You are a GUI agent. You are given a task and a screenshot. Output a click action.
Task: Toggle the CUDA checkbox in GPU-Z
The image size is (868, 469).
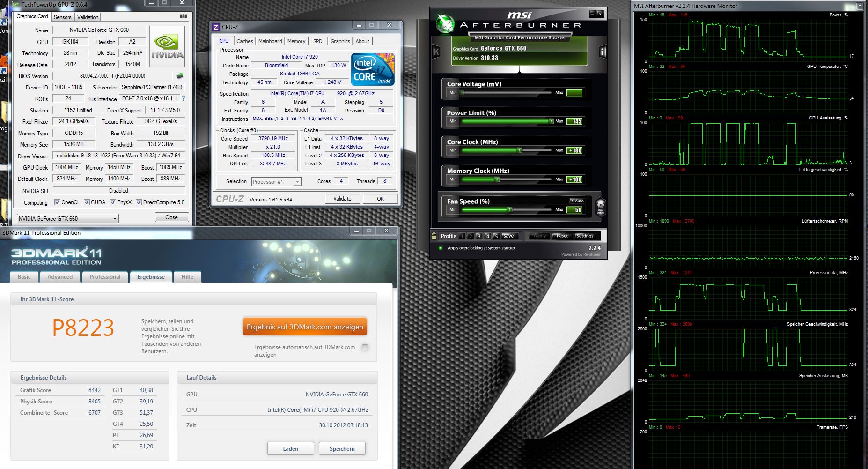point(87,202)
